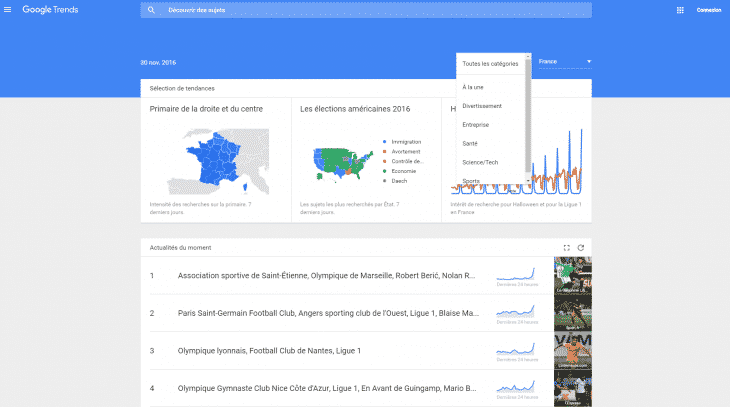
Task: Click the France map in primaire card
Action: 218,162
